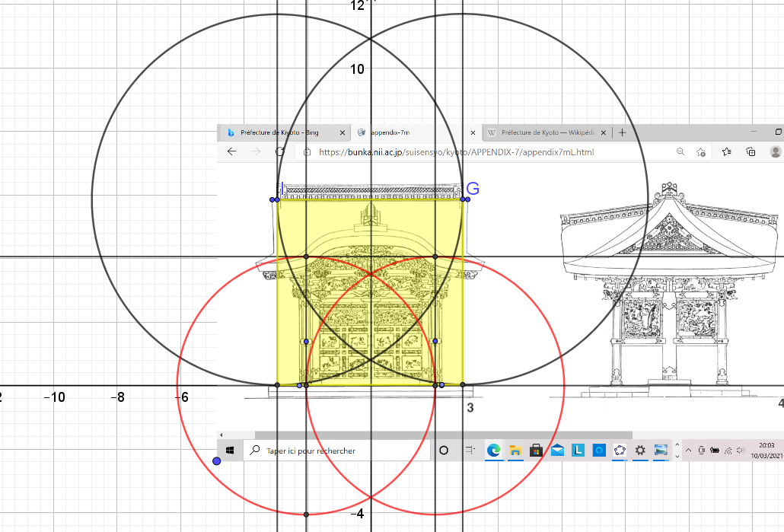Switch to the Wikipedia Préfecture de Kyoto tab
Viewport: 784px width, 532px height.
click(545, 132)
